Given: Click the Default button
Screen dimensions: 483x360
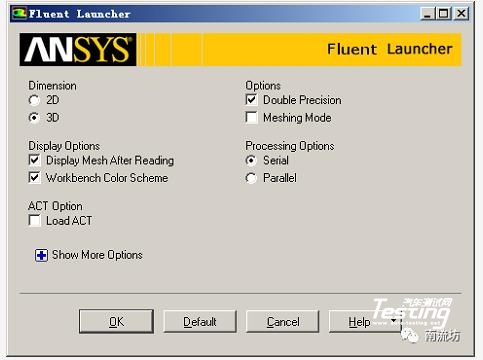Looking at the screenshot, I should (200, 322).
